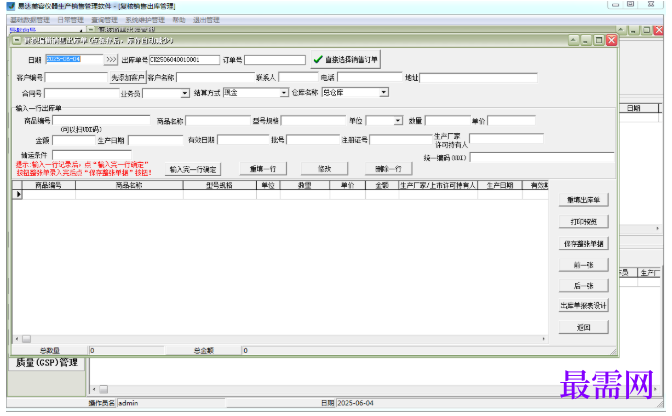The width and height of the screenshot is (672, 416).
Task: Click the grid's horizontal scrollbar thumb
Action: [27, 339]
